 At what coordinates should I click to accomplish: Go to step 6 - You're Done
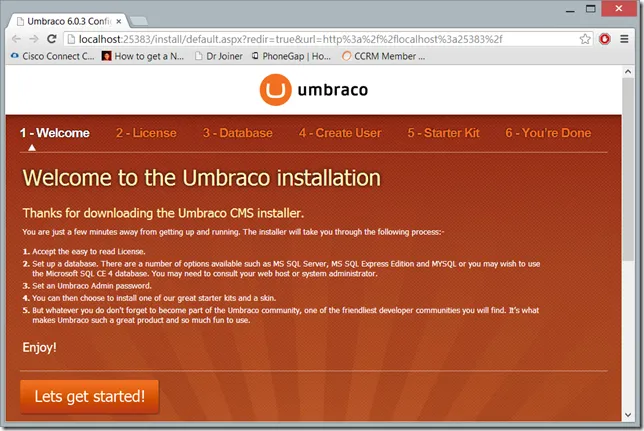548,133
